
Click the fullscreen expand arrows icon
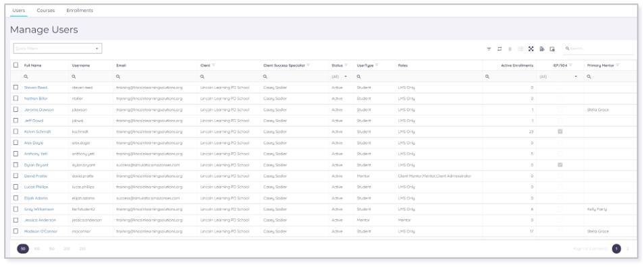(x=531, y=49)
